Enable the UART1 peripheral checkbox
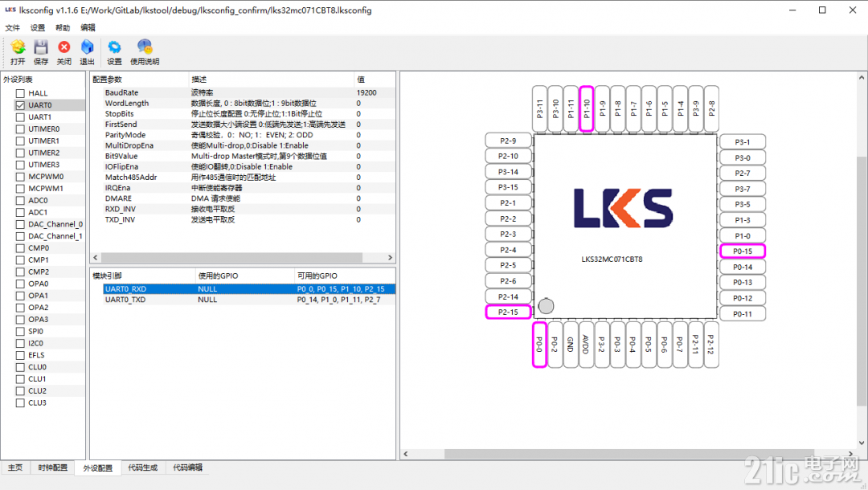This screenshot has height=490, width=868. coord(20,117)
